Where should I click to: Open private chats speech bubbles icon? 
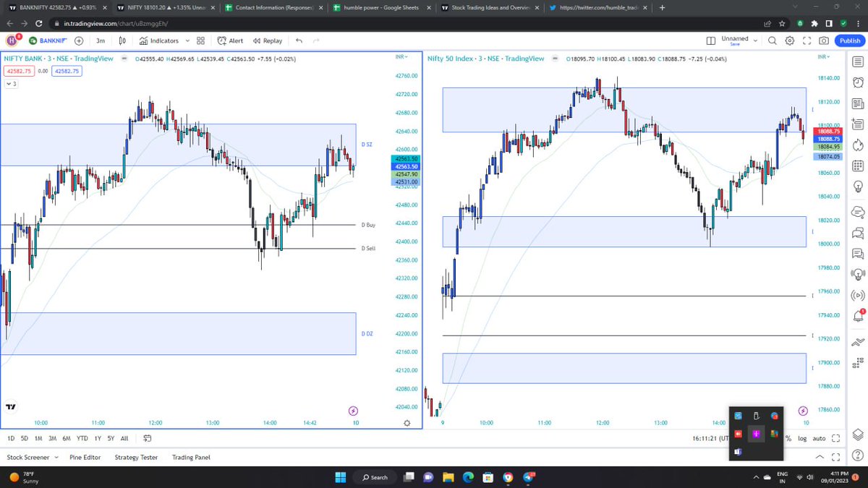pyautogui.click(x=858, y=233)
